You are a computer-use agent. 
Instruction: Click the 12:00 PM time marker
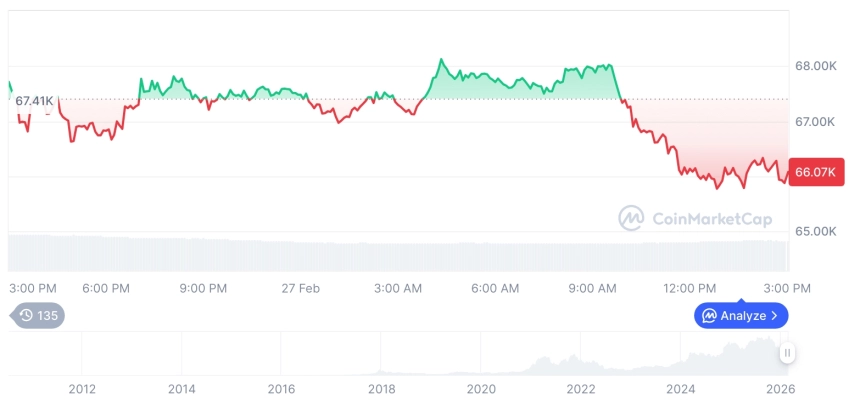tap(690, 288)
